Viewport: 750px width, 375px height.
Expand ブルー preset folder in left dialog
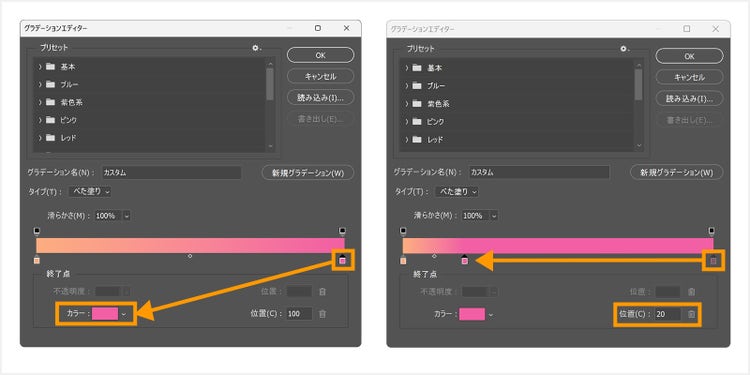click(40, 85)
